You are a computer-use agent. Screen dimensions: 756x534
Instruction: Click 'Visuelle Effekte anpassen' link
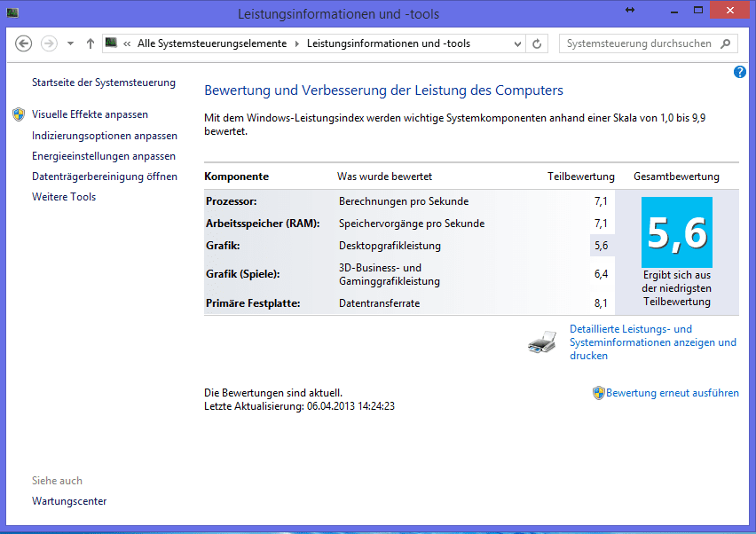click(x=90, y=114)
